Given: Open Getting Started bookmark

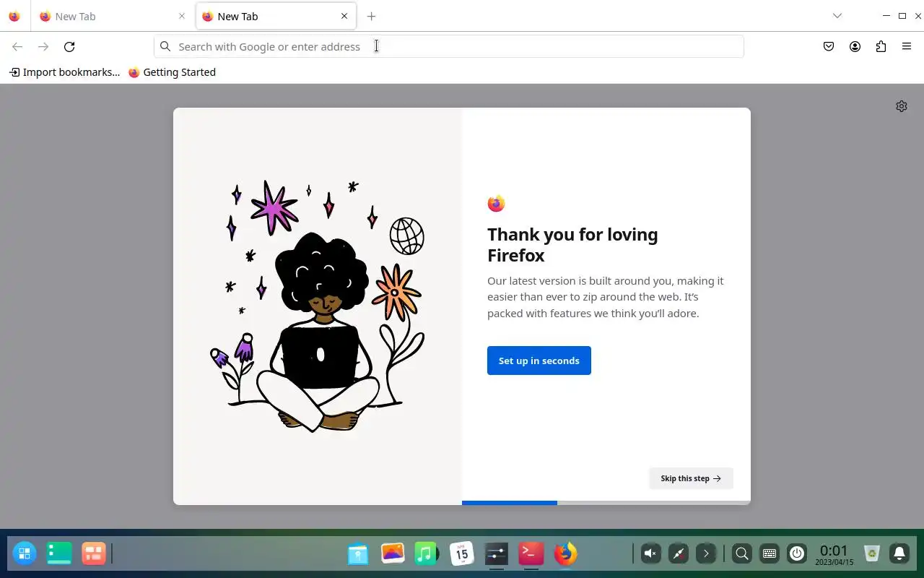Looking at the screenshot, I should 172,72.
